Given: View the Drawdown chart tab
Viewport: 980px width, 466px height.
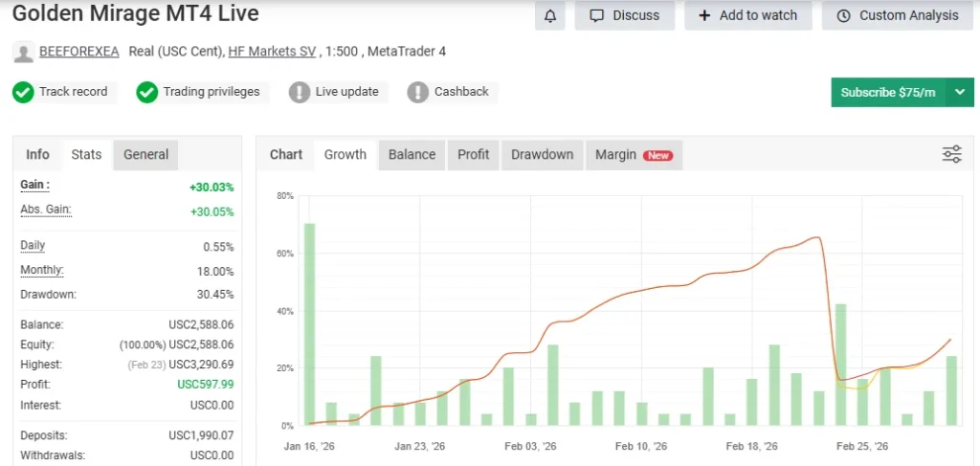Looking at the screenshot, I should tap(542, 154).
